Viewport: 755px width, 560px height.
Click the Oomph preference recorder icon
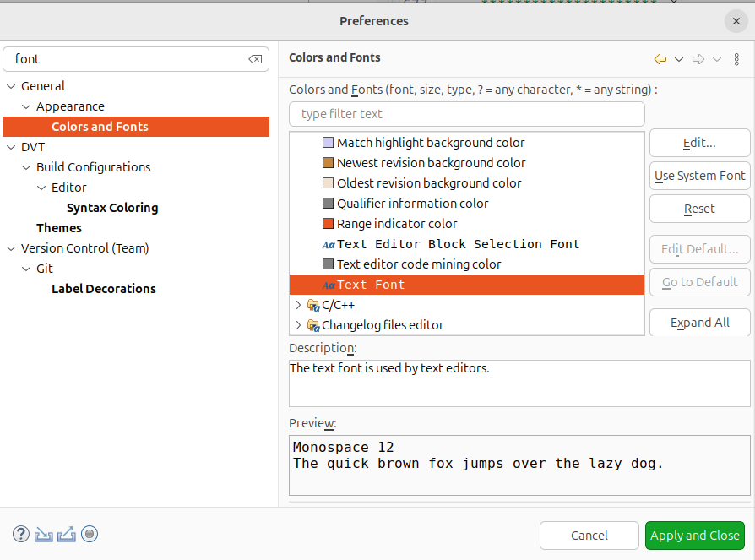click(90, 534)
